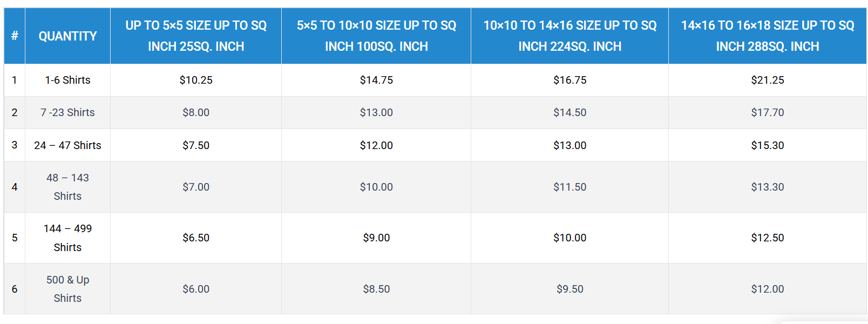Select the $14.75 price cell

[x=376, y=80]
